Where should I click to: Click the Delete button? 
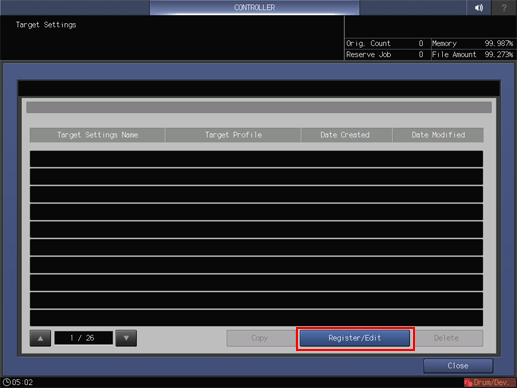(446, 338)
